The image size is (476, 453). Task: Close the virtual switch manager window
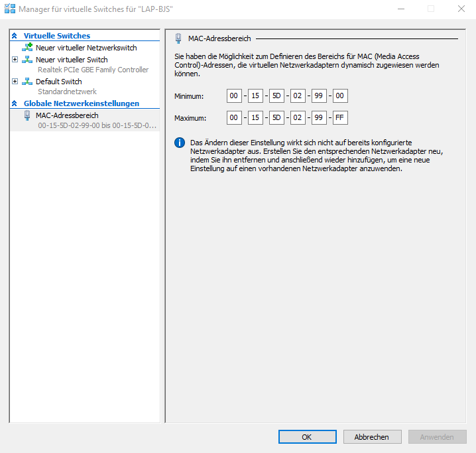pyautogui.click(x=461, y=9)
